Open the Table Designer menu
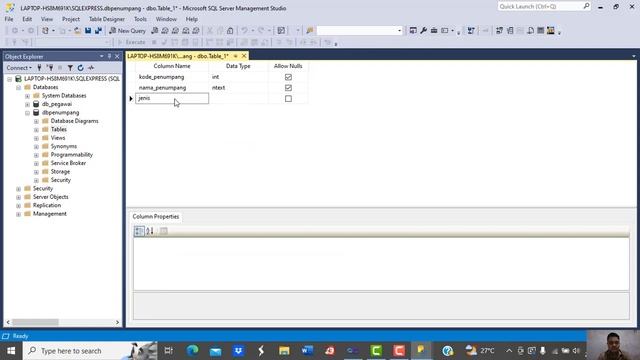Screen dimensions: 640x360 click(107, 19)
